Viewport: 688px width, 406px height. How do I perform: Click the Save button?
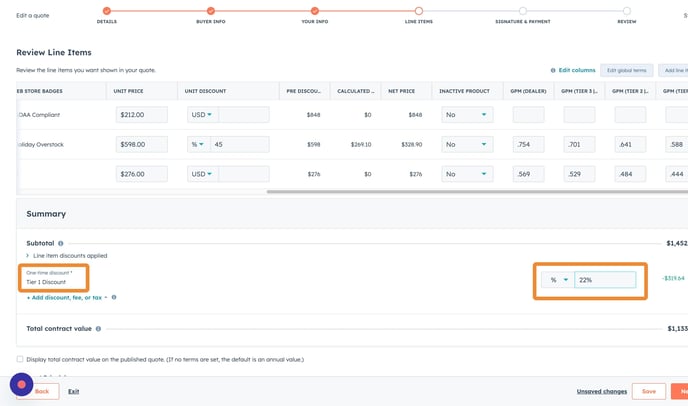pos(649,391)
